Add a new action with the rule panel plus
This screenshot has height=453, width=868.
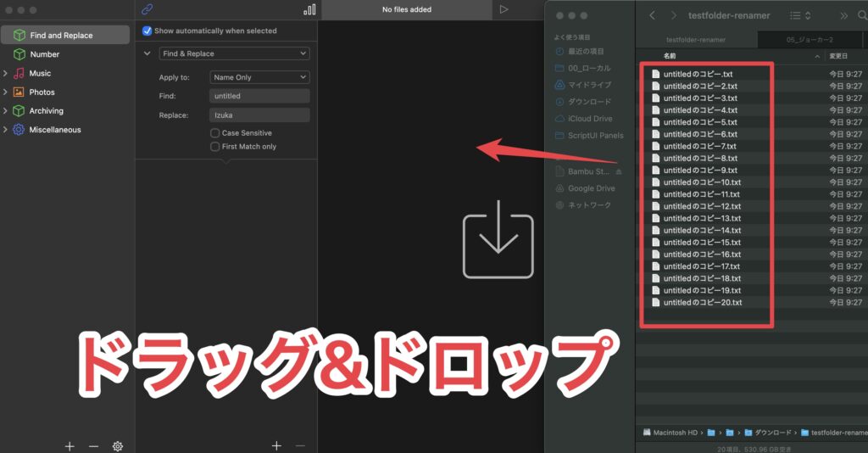(275, 445)
